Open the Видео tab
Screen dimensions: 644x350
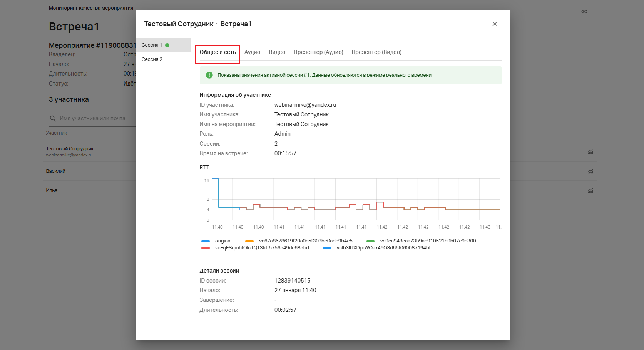coord(277,52)
